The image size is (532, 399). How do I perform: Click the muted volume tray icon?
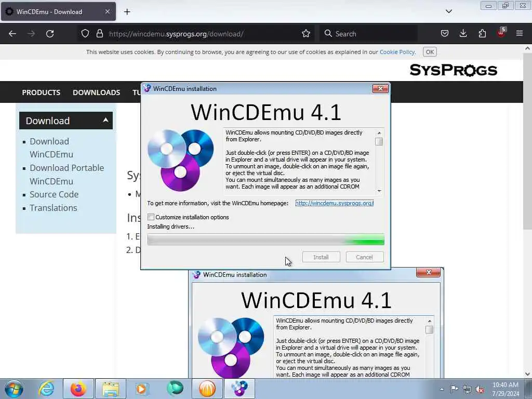(x=480, y=389)
